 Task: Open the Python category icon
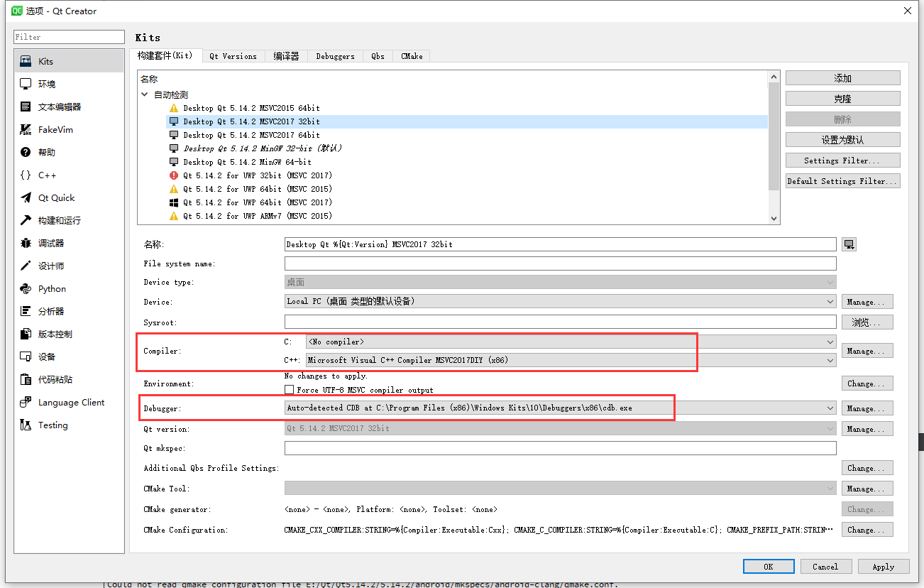click(x=26, y=288)
